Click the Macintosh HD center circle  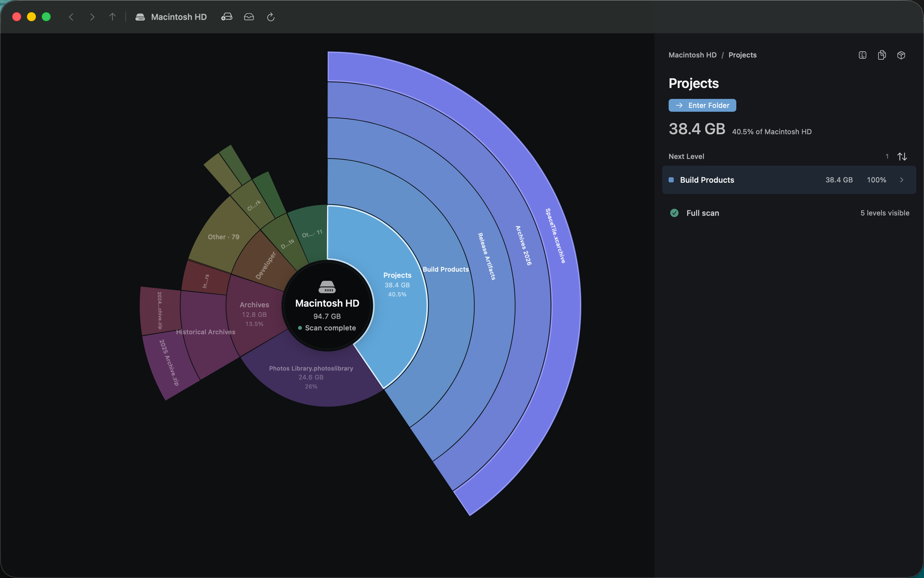[327, 306]
